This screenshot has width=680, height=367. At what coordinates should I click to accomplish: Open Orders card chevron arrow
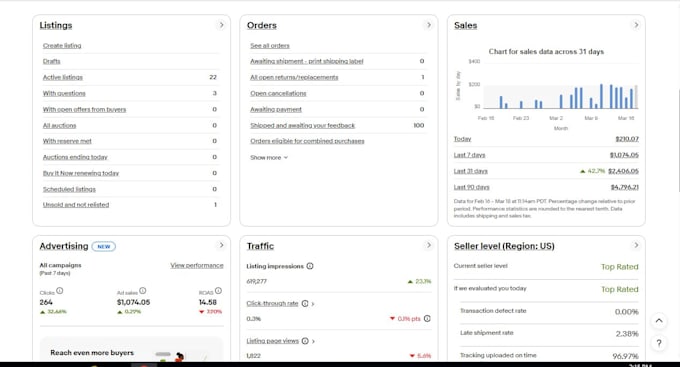tap(428, 25)
